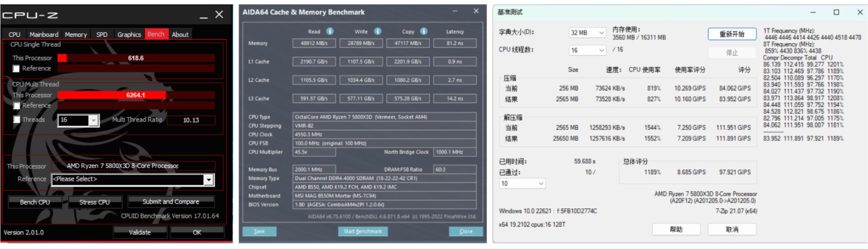Click the Save button in AIDA64

[259, 231]
